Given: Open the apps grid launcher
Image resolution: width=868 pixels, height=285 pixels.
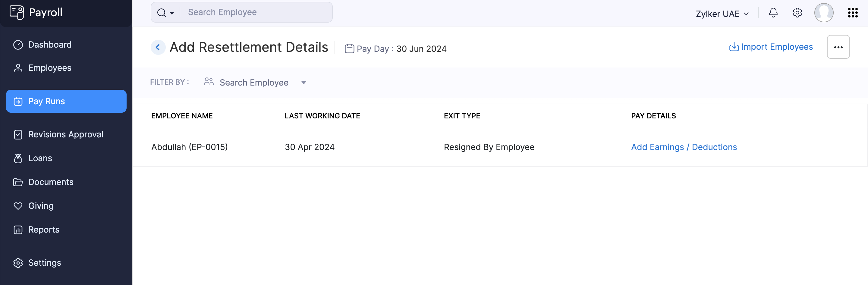Looking at the screenshot, I should click(853, 13).
